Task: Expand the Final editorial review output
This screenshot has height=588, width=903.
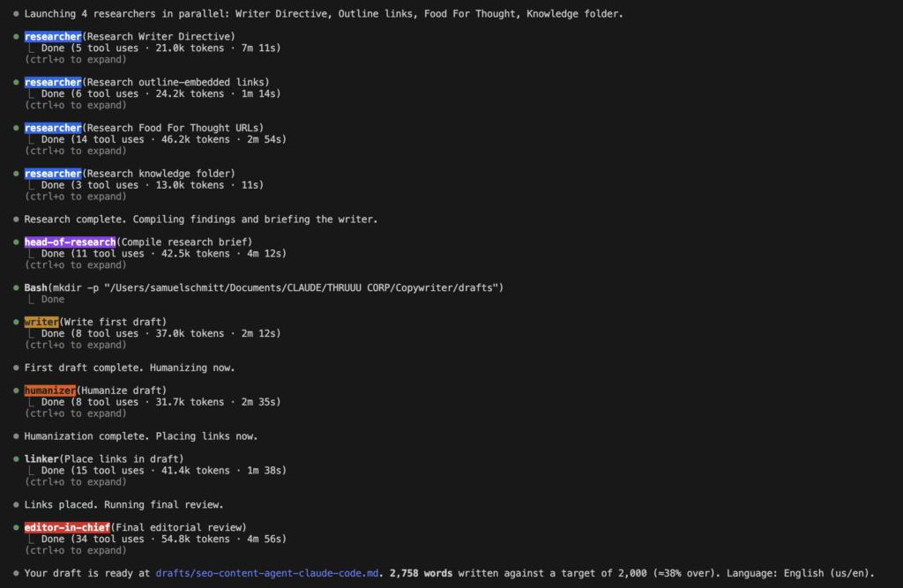Action: tap(75, 550)
